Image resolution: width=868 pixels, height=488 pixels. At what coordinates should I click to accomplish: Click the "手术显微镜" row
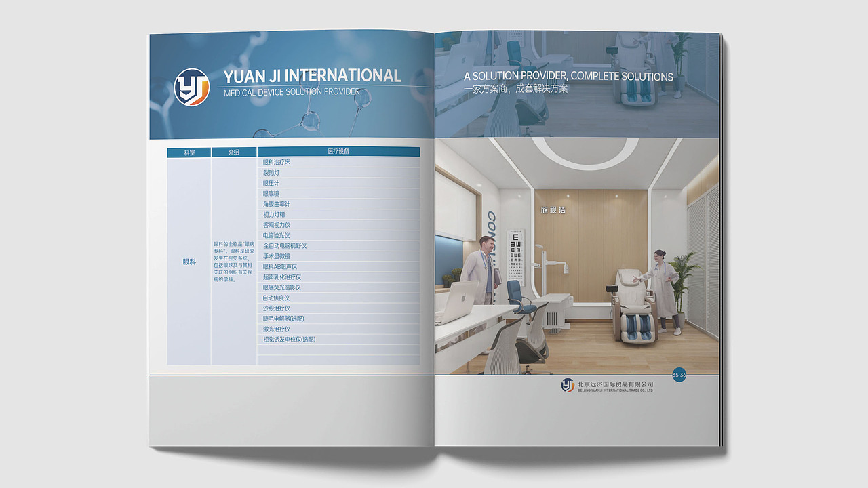point(338,256)
